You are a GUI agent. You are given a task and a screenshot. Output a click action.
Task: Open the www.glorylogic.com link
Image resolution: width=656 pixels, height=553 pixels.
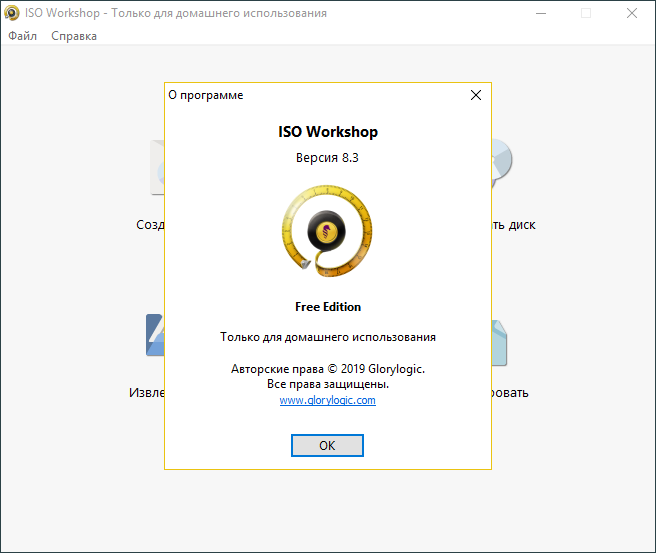[x=328, y=400]
